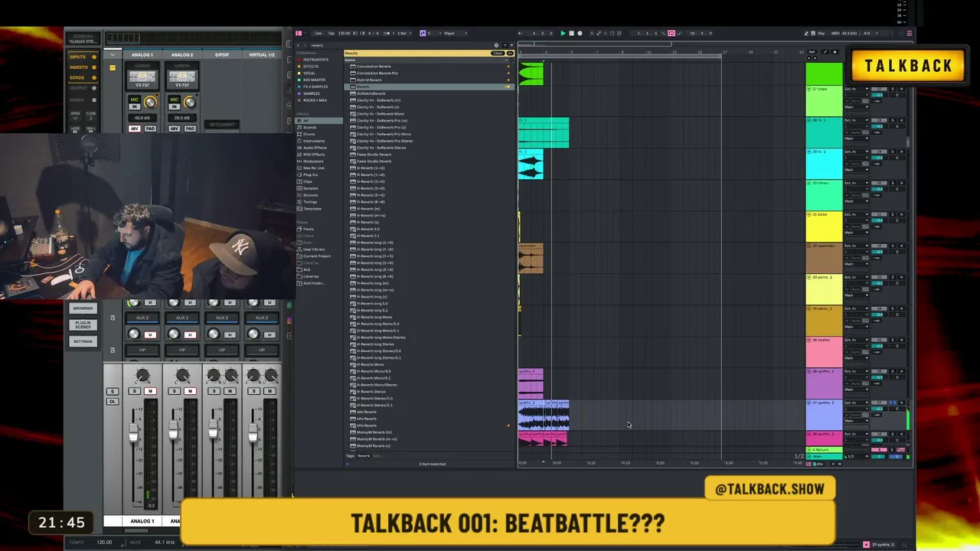Viewport: 980px width, 551px height.
Task: Select MIX MASTER collection in browser
Action: click(x=314, y=80)
